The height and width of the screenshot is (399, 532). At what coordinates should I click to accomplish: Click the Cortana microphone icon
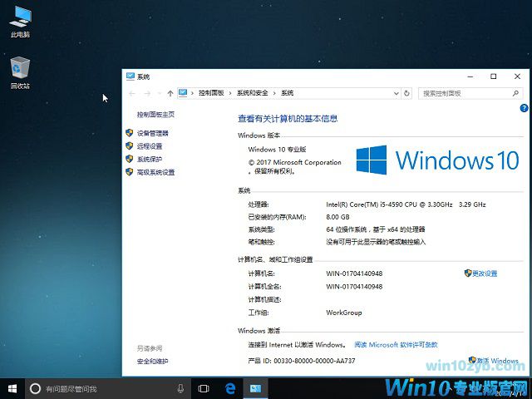(180, 388)
